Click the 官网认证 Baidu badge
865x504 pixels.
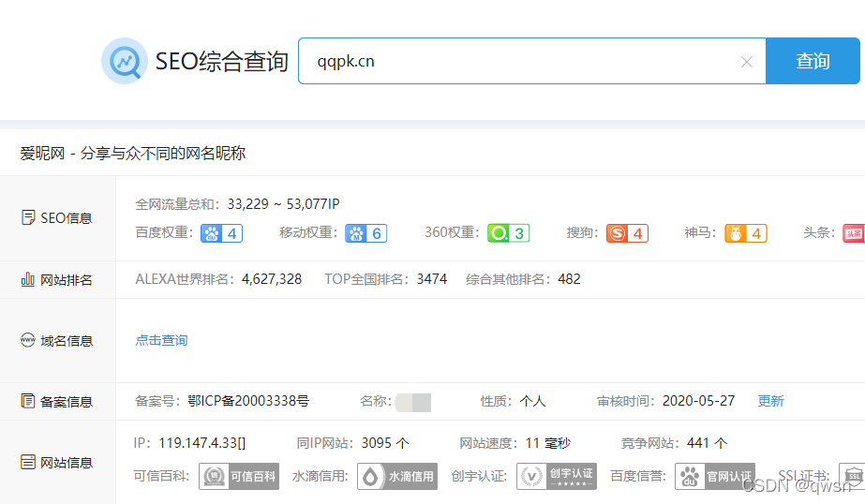click(715, 477)
